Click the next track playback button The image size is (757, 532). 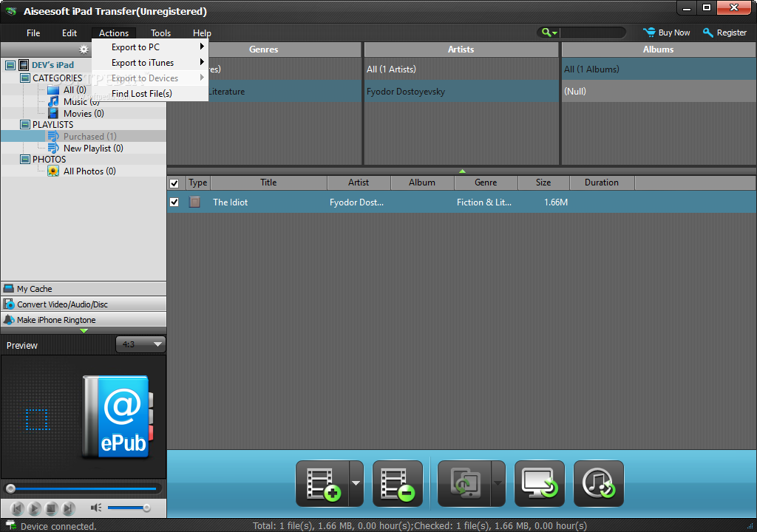(x=69, y=508)
